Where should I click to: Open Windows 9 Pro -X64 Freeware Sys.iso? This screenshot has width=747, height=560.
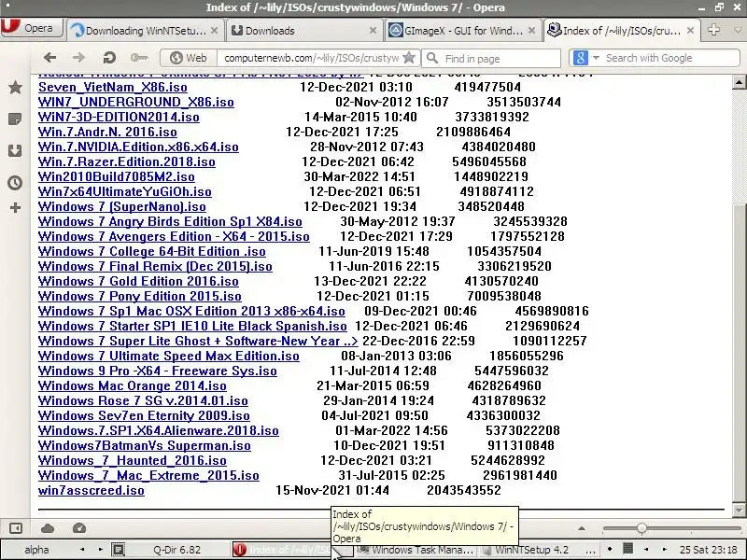(157, 371)
